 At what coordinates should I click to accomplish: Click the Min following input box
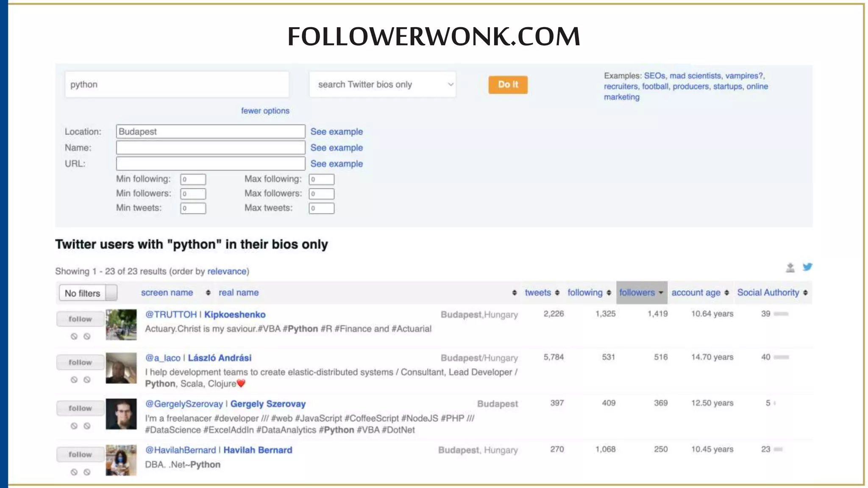[x=193, y=180]
